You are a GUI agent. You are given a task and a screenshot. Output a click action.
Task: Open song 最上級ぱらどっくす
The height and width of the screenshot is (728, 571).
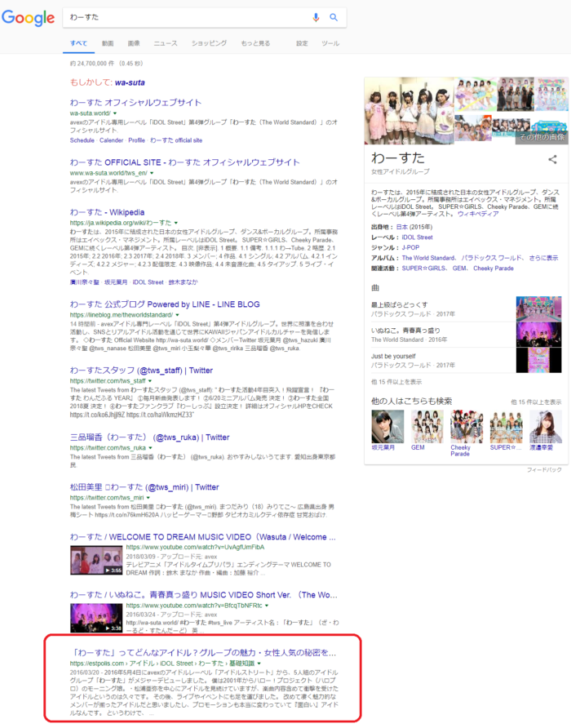click(399, 304)
